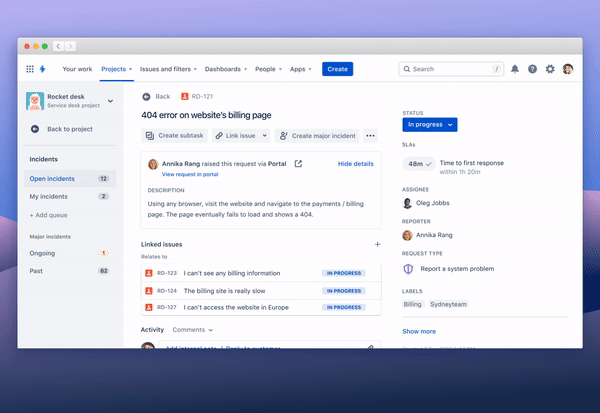Click Hide details link

tap(355, 164)
